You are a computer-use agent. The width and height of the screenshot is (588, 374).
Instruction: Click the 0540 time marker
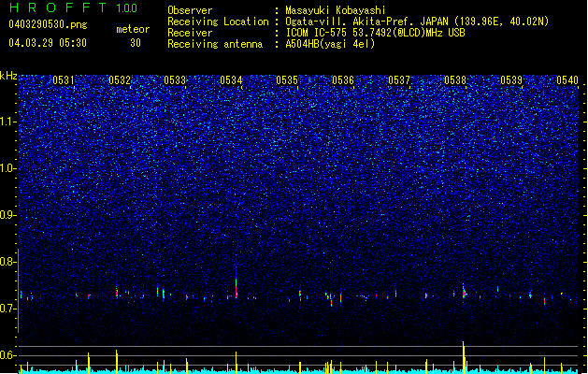[567, 80]
